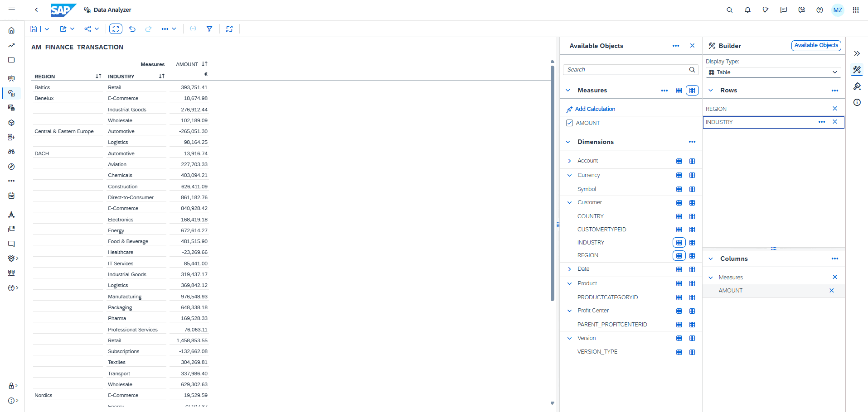Toggle the Available Objects button in Builder
This screenshot has height=412, width=868.
pos(816,45)
